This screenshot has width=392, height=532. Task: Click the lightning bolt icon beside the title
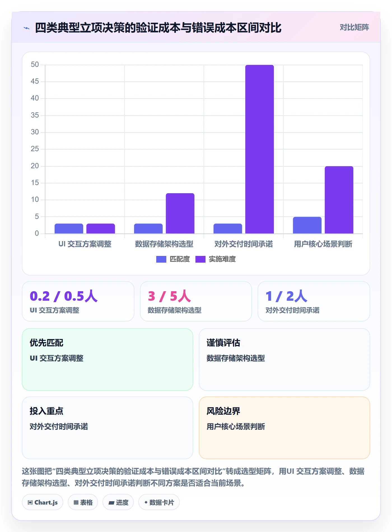click(27, 28)
